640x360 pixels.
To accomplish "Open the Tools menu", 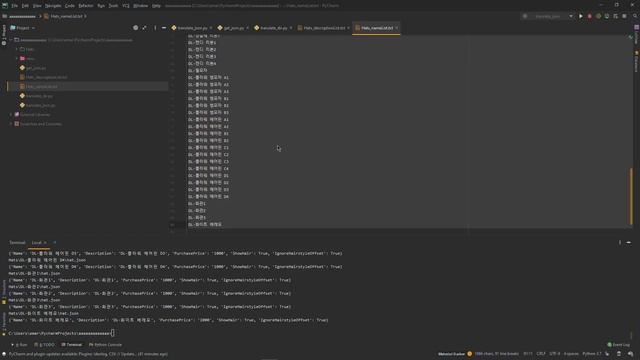I will coord(113,6).
